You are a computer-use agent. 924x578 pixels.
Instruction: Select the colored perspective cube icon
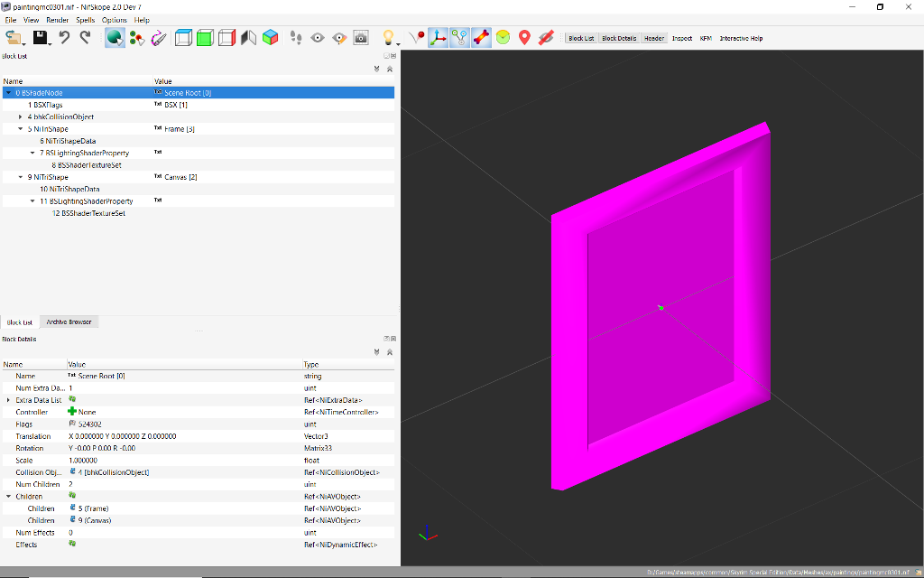pyautogui.click(x=270, y=38)
